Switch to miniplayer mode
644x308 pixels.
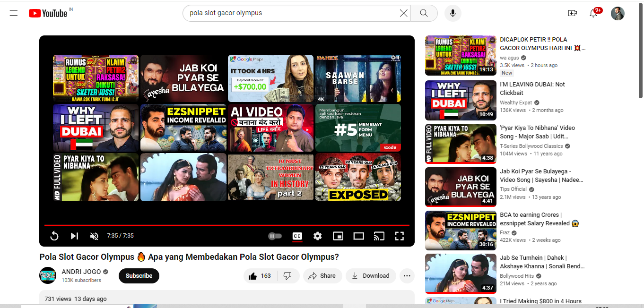(x=338, y=236)
